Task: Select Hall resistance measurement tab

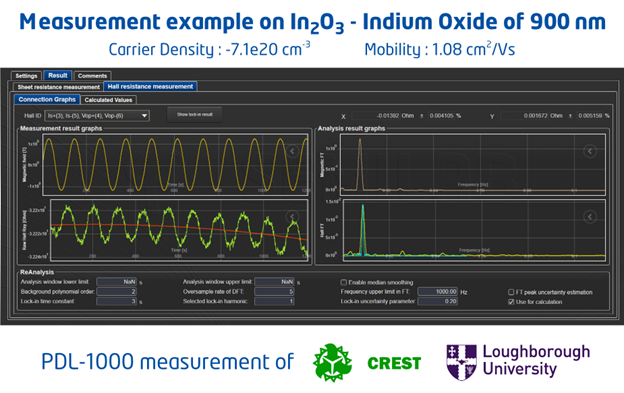Action: 150,86
